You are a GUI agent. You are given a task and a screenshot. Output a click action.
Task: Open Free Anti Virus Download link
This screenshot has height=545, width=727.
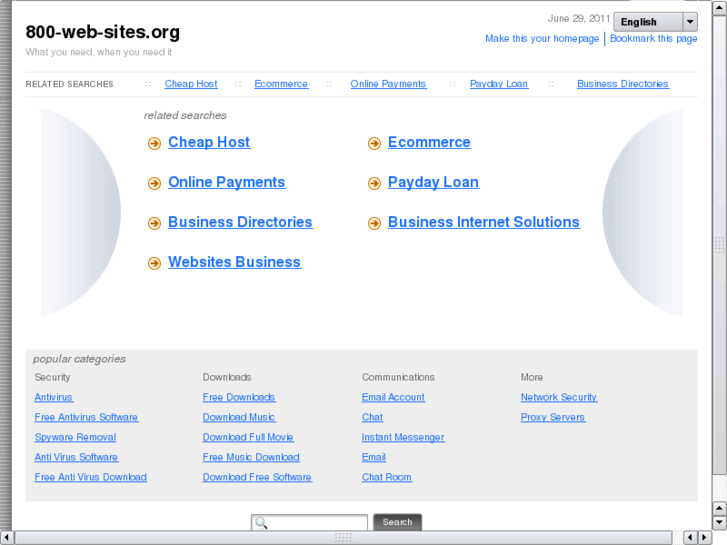(91, 477)
